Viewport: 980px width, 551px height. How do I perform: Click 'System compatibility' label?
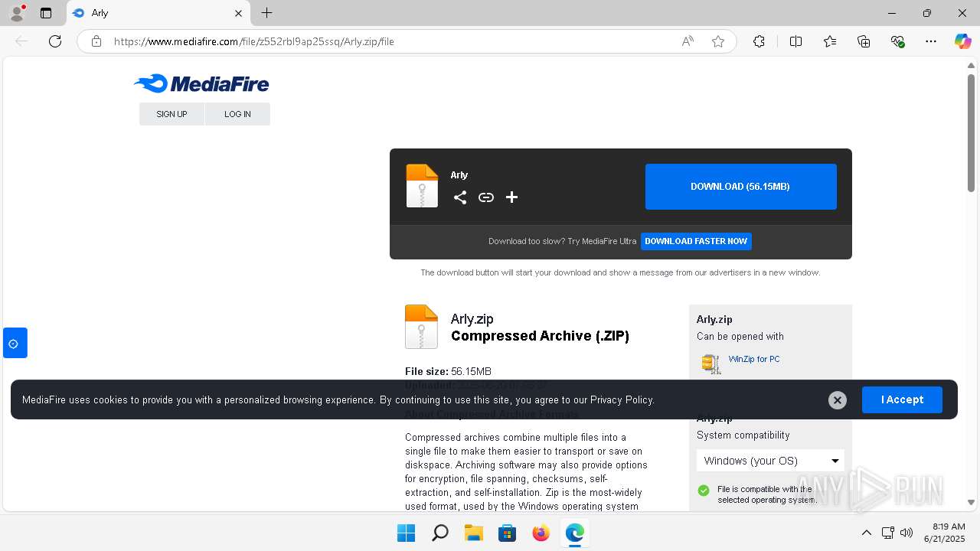pyautogui.click(x=743, y=435)
